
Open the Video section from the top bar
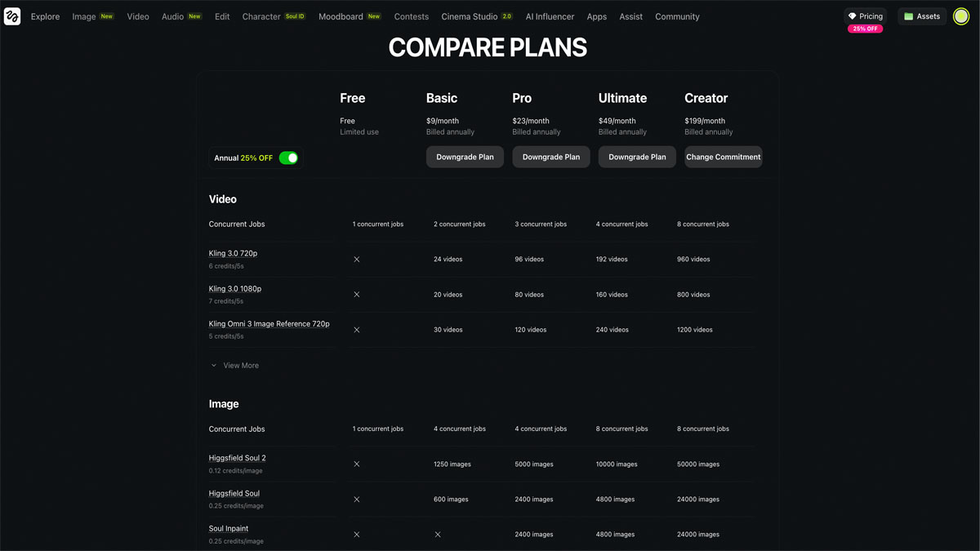pyautogui.click(x=138, y=16)
